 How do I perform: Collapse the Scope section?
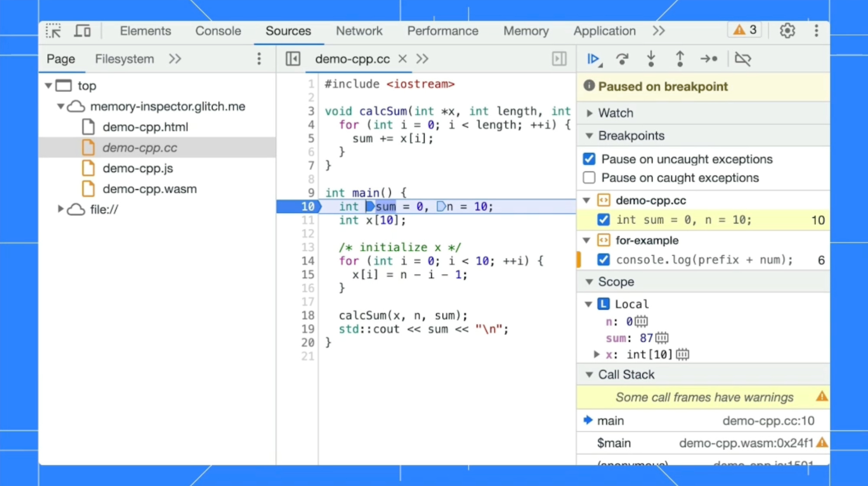589,282
